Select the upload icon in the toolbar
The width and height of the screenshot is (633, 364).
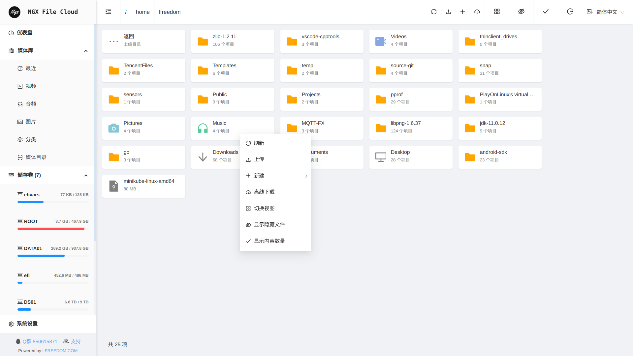tap(448, 12)
